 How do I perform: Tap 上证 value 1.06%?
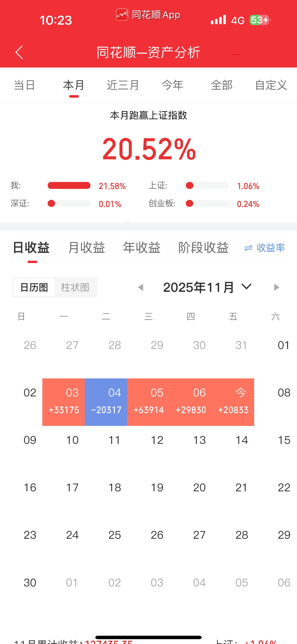tap(248, 186)
